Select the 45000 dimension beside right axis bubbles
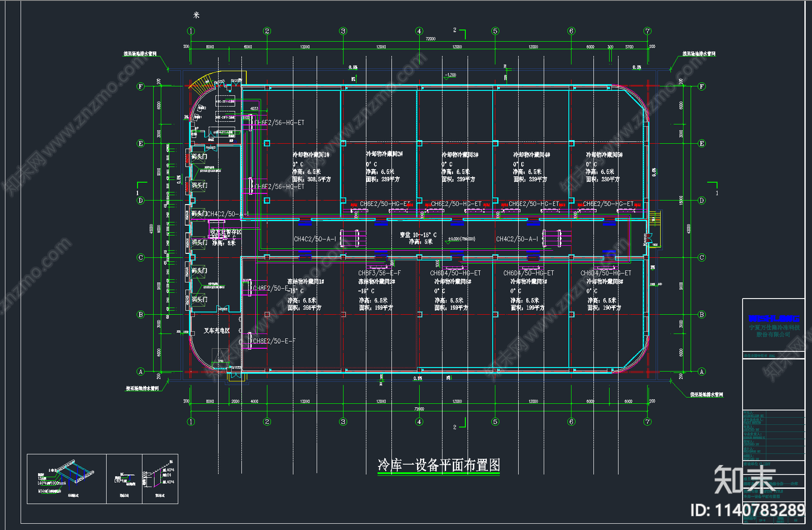 pyautogui.click(x=689, y=228)
